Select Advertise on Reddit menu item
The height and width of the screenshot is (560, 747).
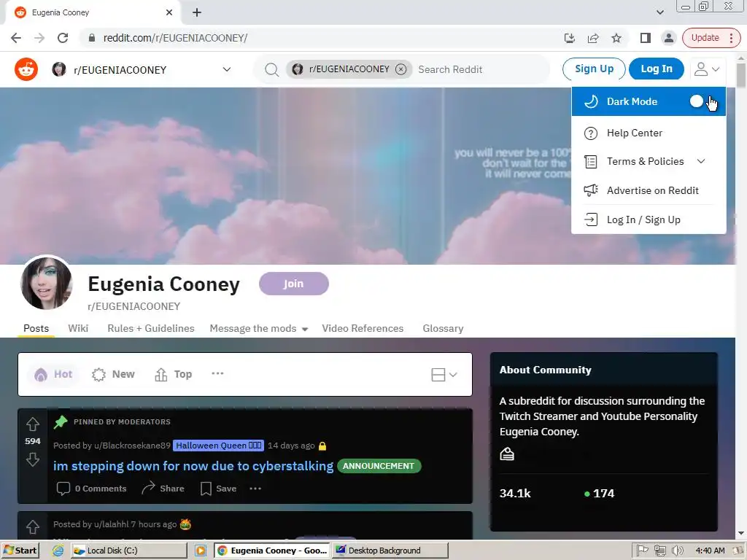coord(649,190)
